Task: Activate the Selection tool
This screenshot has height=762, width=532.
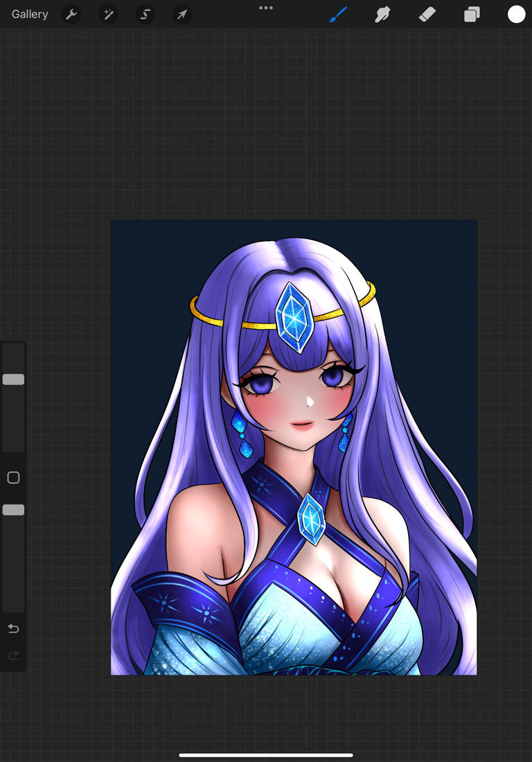Action: (145, 15)
